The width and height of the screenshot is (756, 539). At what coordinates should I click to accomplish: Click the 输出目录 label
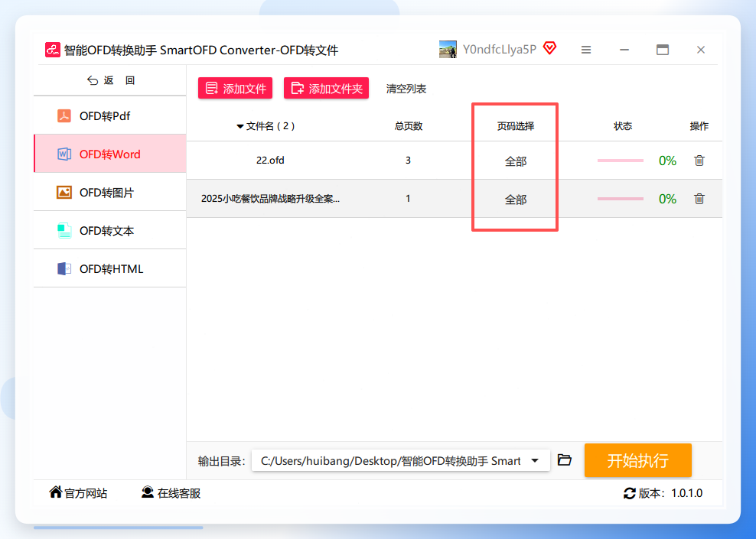point(222,461)
